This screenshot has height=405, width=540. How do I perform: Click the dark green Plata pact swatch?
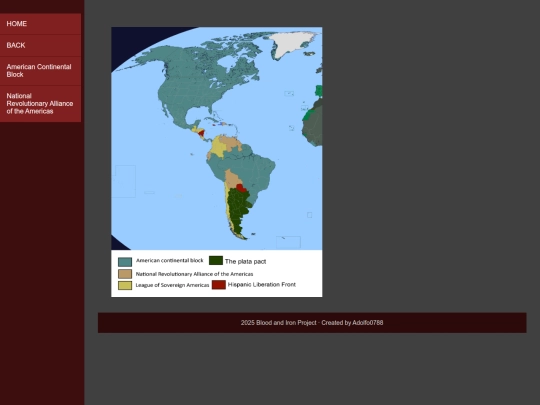pyautogui.click(x=216, y=261)
